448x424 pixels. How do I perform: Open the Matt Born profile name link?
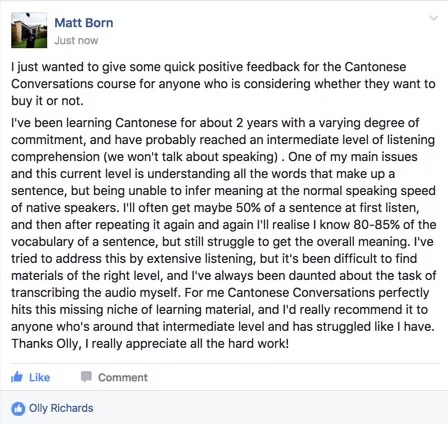pyautogui.click(x=84, y=23)
